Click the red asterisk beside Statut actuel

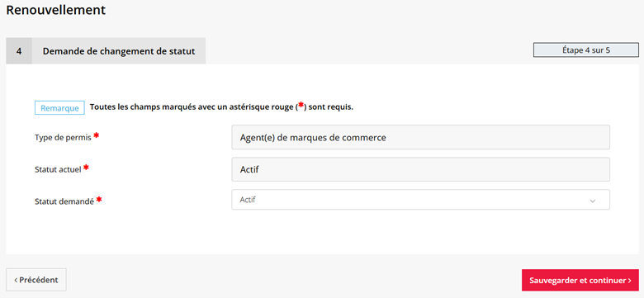(x=86, y=168)
